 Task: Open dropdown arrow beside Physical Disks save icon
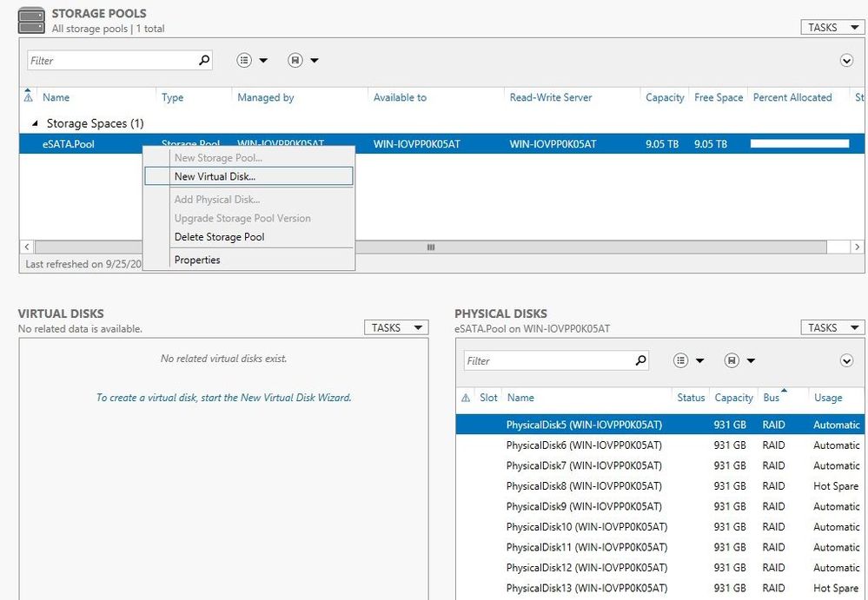tap(751, 360)
